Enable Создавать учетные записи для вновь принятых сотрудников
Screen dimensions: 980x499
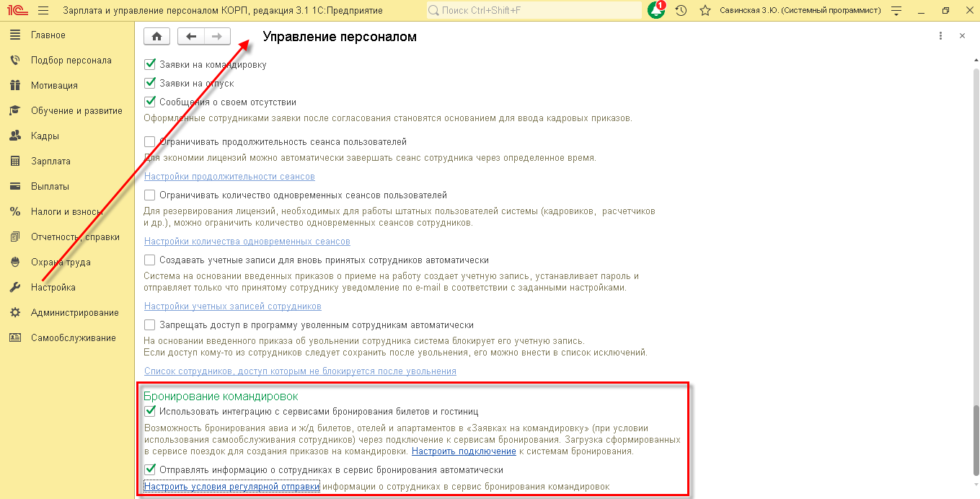150,260
